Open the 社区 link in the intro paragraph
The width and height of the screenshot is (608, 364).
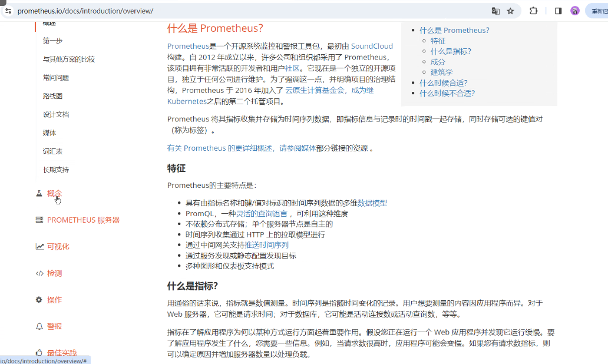pyautogui.click(x=292, y=68)
